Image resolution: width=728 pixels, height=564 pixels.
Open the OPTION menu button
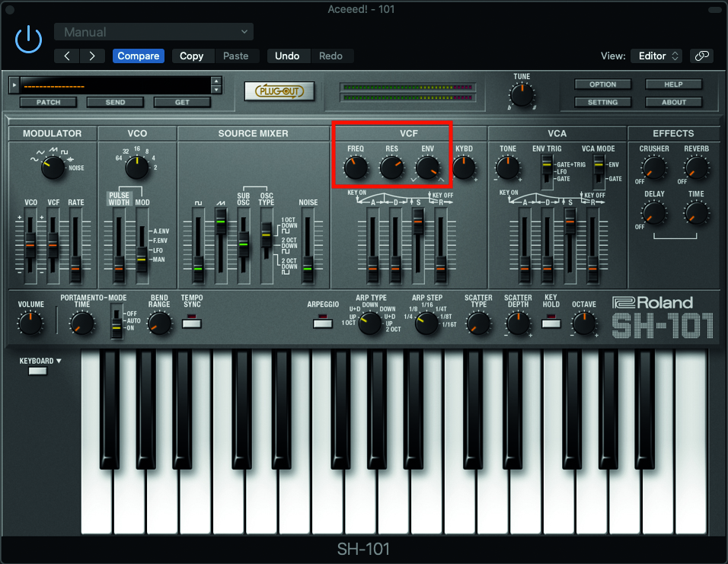coord(602,84)
